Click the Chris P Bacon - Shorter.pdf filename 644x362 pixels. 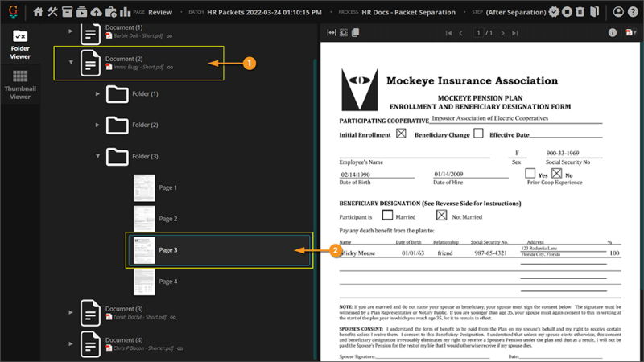143,348
